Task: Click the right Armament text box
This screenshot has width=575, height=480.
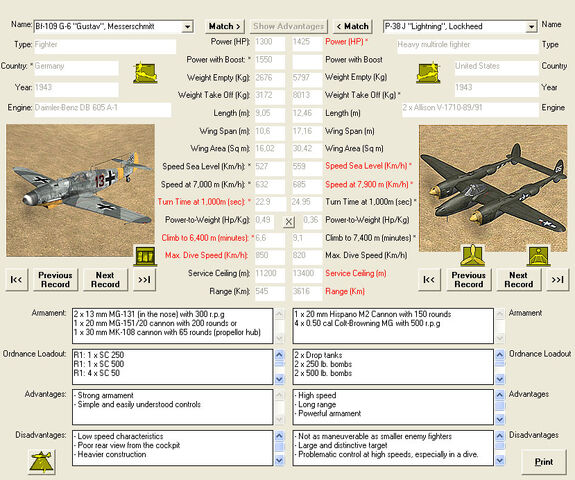Action: (393, 326)
